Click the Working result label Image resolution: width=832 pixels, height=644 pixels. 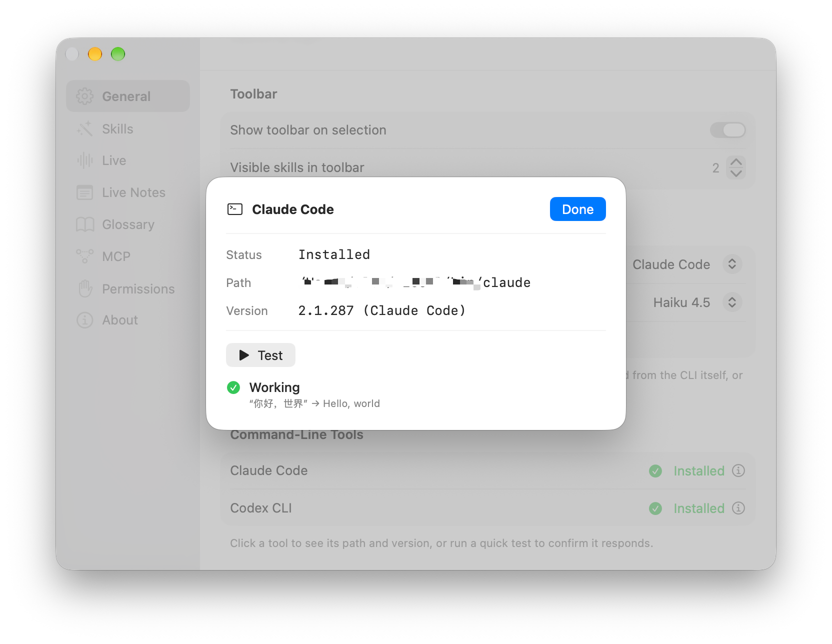pyautogui.click(x=274, y=387)
